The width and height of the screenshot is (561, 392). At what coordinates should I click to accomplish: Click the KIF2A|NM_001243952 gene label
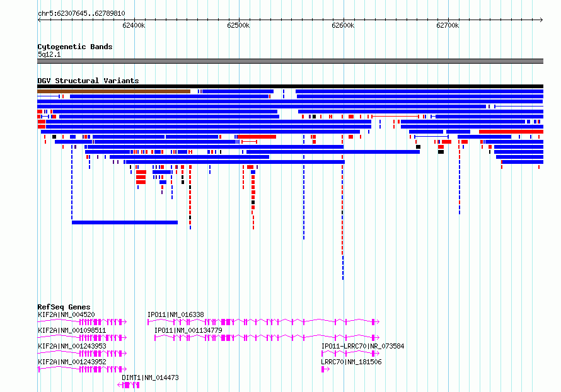pyautogui.click(x=72, y=362)
